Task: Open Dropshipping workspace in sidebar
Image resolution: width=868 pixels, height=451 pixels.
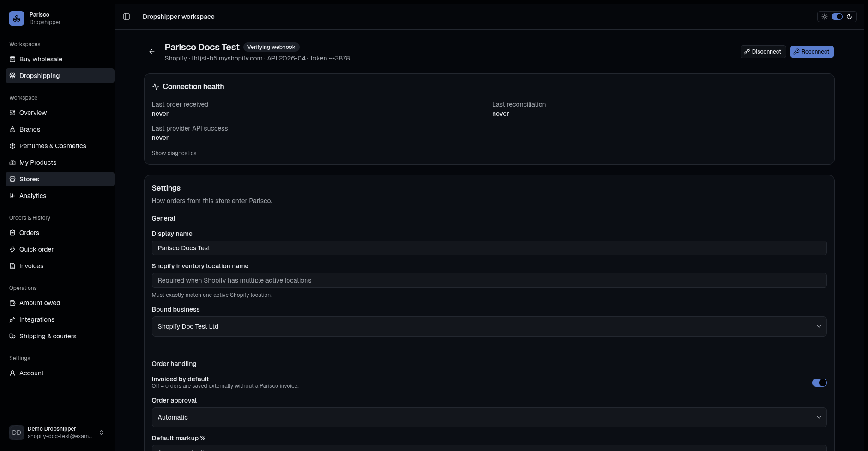Action: click(60, 76)
